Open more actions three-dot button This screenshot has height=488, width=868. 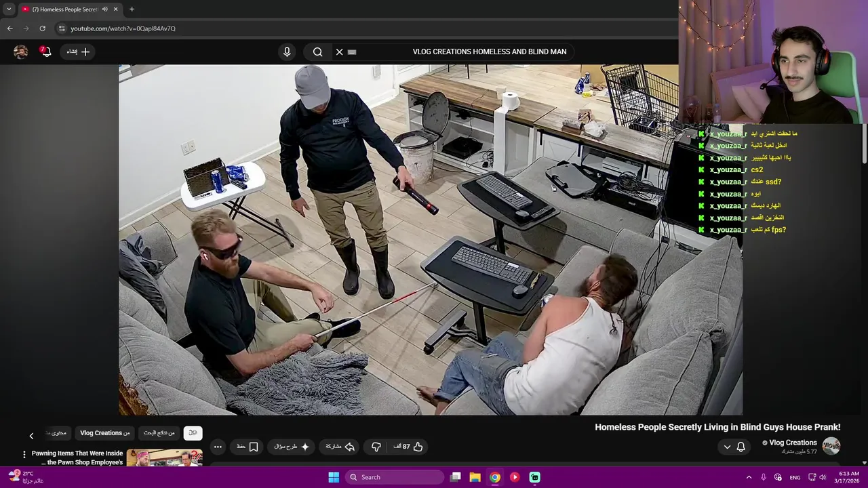[x=218, y=447]
